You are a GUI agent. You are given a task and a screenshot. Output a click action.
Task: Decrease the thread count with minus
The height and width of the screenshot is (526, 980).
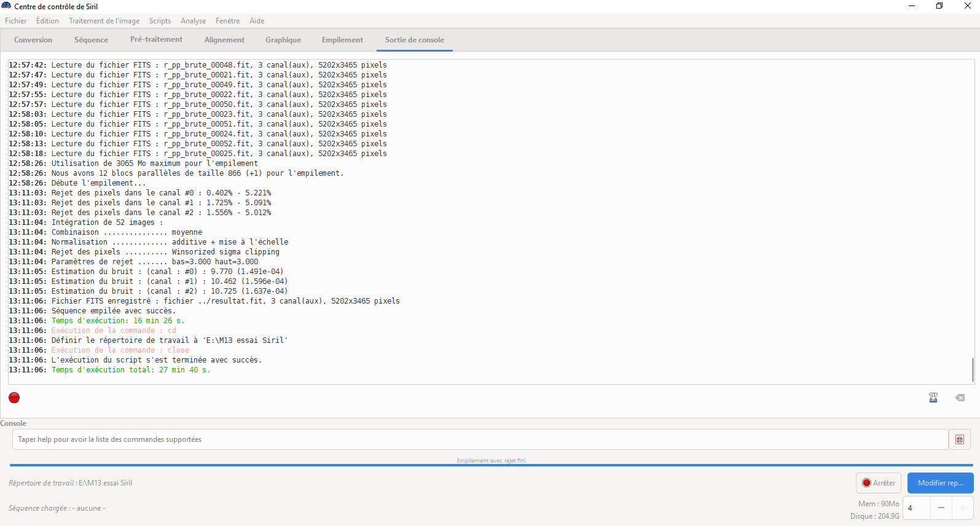tap(941, 508)
